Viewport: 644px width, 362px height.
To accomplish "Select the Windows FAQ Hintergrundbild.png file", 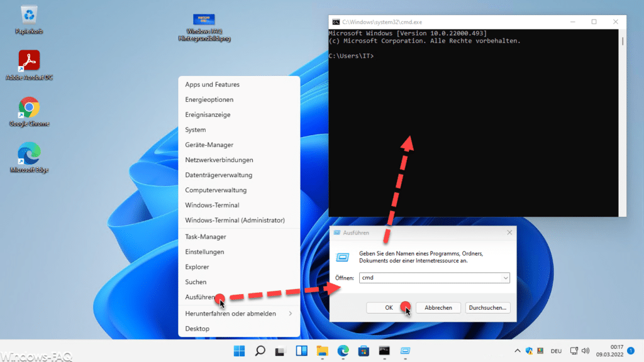I will pos(204,27).
